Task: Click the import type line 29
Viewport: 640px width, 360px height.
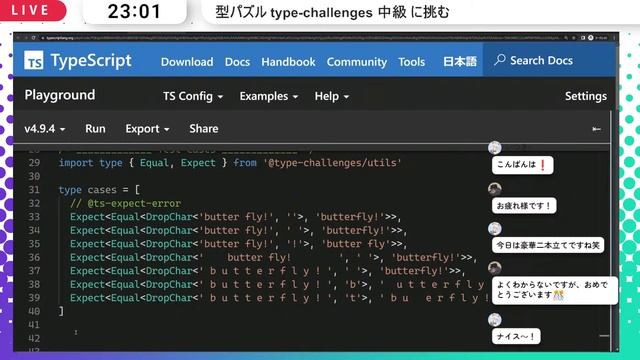Action: point(230,163)
